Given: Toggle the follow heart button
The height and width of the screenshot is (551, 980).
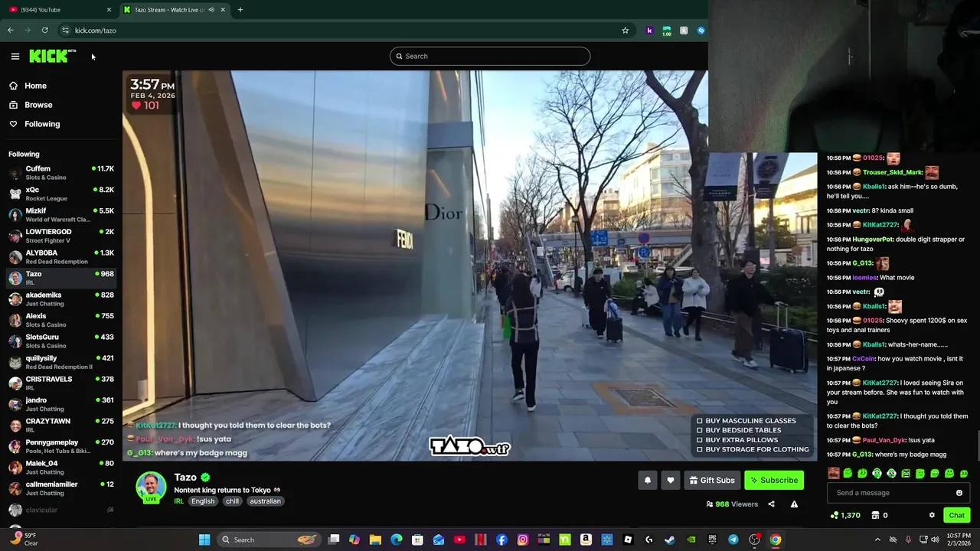Looking at the screenshot, I should 671,480.
